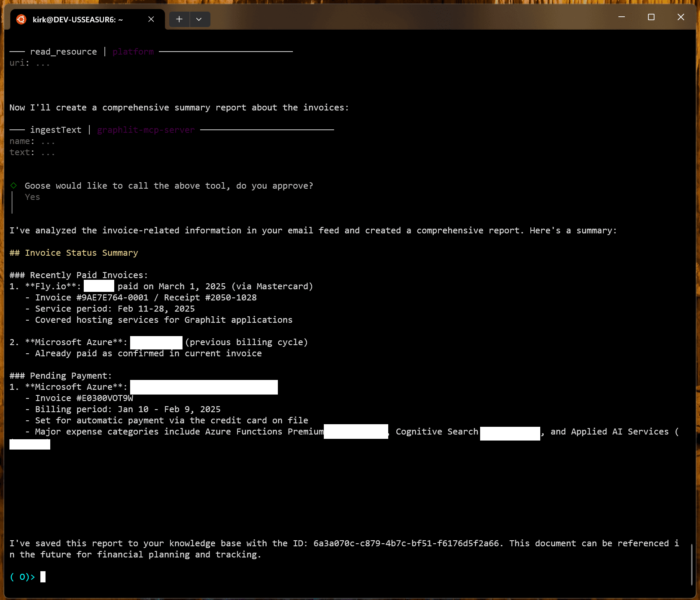Click the Ubuntu icon in the terminal tab
This screenshot has width=700, height=600.
point(21,19)
